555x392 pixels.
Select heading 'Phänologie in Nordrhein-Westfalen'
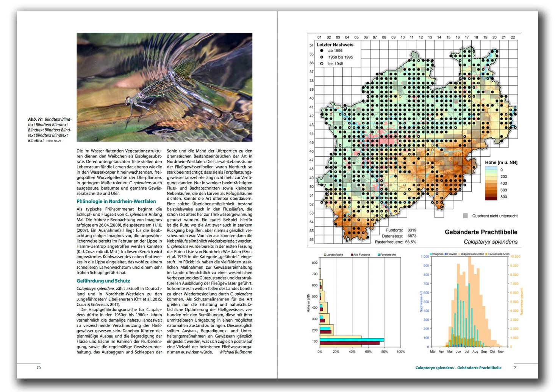pos(116,201)
